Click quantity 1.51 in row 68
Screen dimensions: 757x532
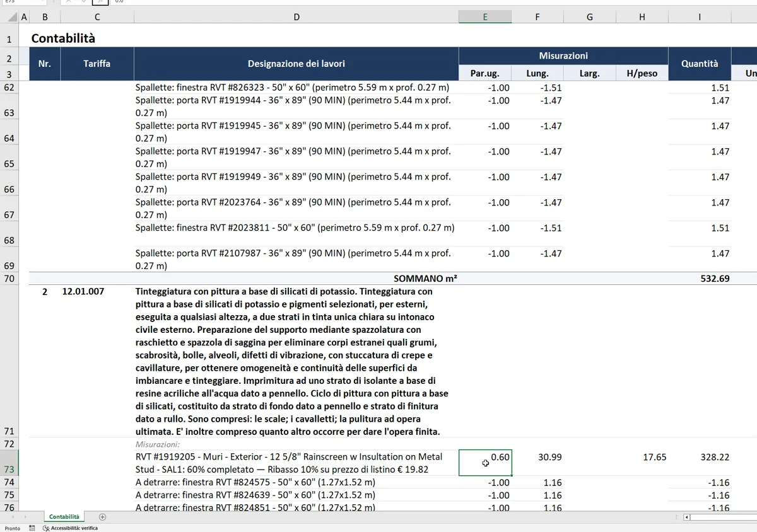pyautogui.click(x=720, y=228)
